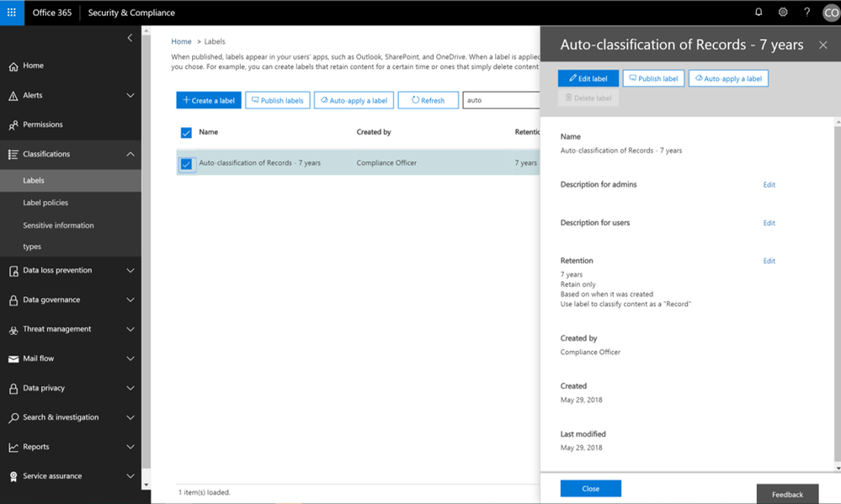Click the help question mark icon
This screenshot has width=841, height=504.
[x=807, y=13]
